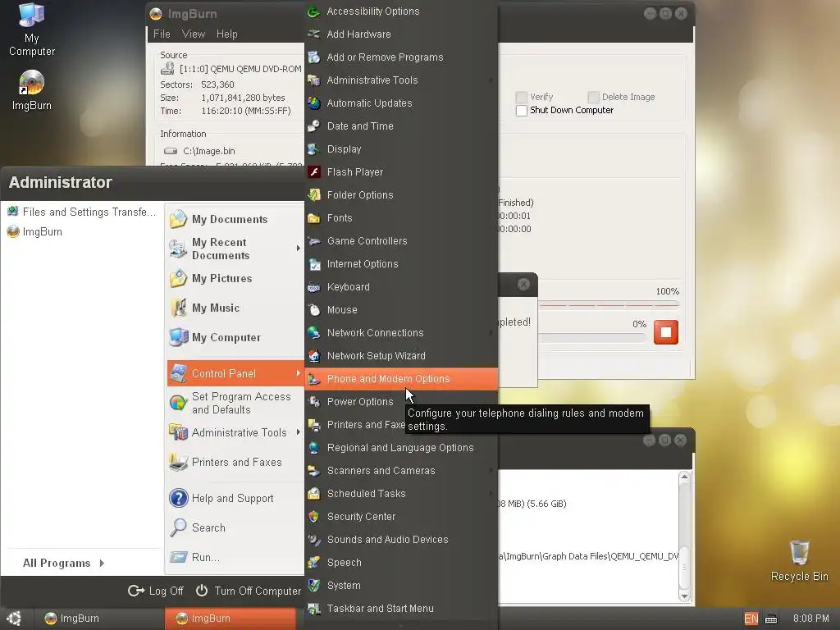Open Accessibility Options icon in Control Panel menu

point(314,11)
